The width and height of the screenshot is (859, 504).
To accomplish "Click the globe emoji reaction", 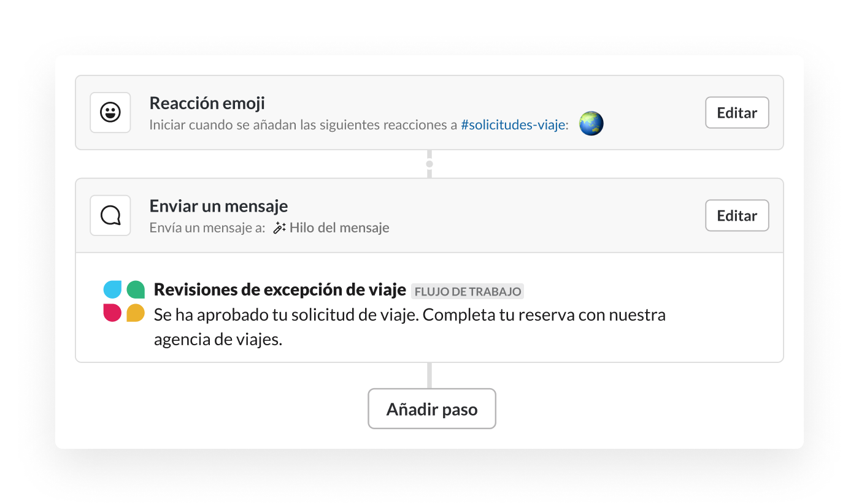I will coord(591,124).
